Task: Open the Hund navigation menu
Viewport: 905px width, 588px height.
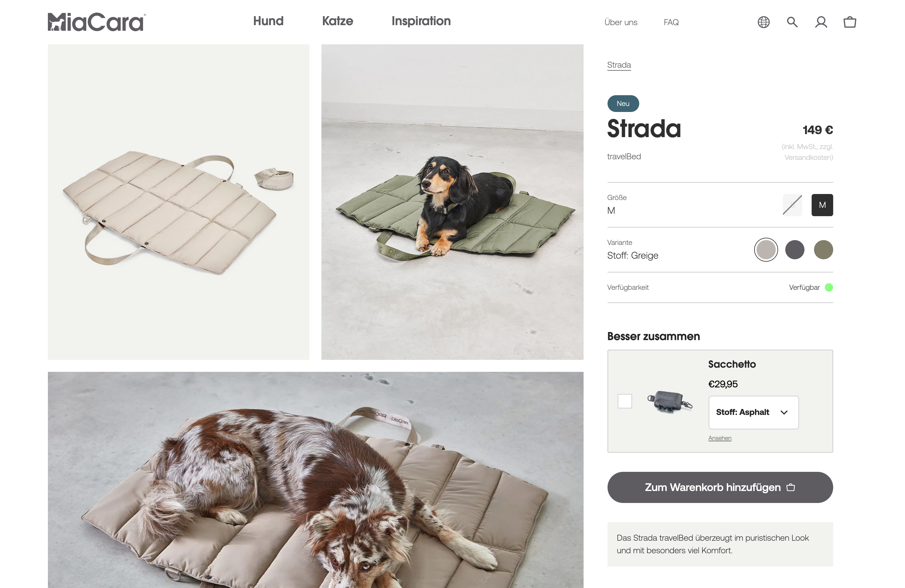Action: tap(268, 21)
